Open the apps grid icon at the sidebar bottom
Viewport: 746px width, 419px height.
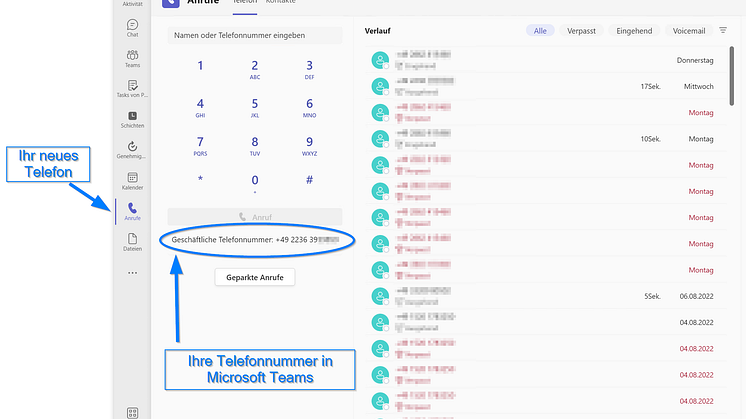click(132, 413)
